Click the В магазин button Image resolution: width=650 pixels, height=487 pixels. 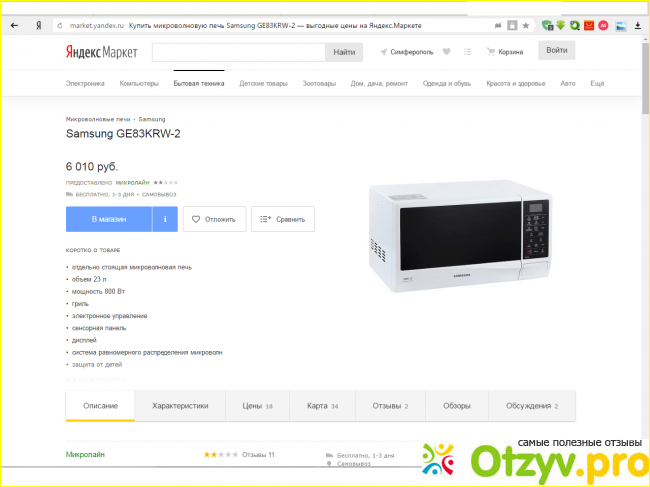(109, 219)
